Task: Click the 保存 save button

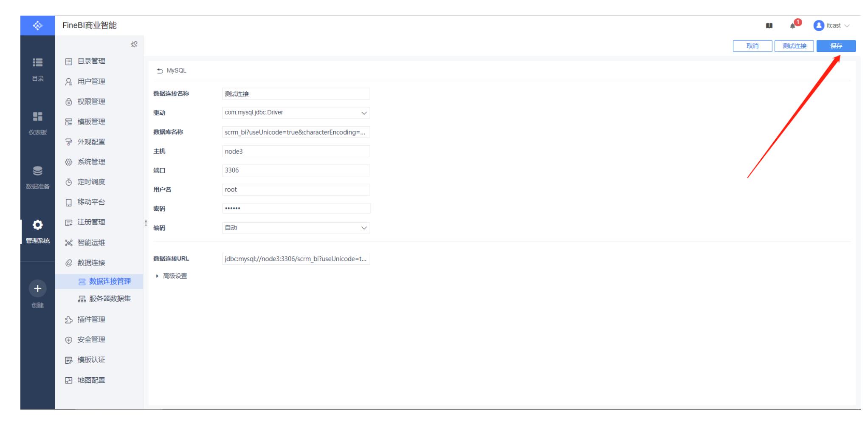Action: (836, 46)
